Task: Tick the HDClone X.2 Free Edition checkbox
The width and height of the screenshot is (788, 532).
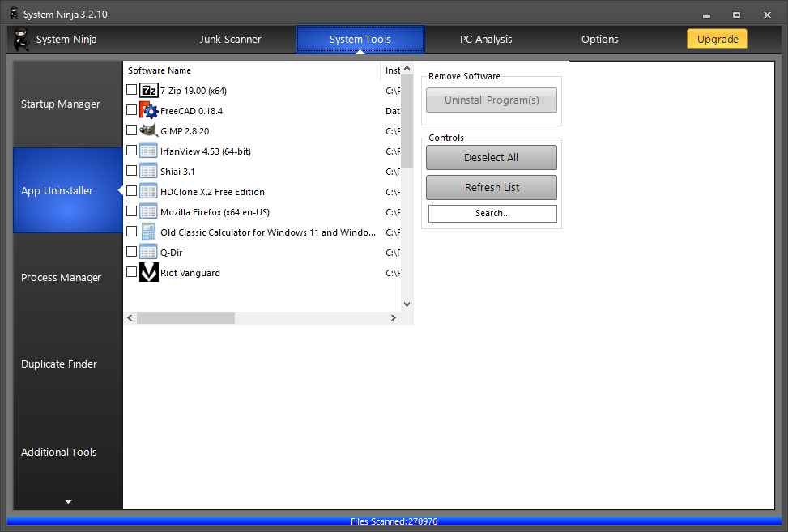Action: coord(132,191)
